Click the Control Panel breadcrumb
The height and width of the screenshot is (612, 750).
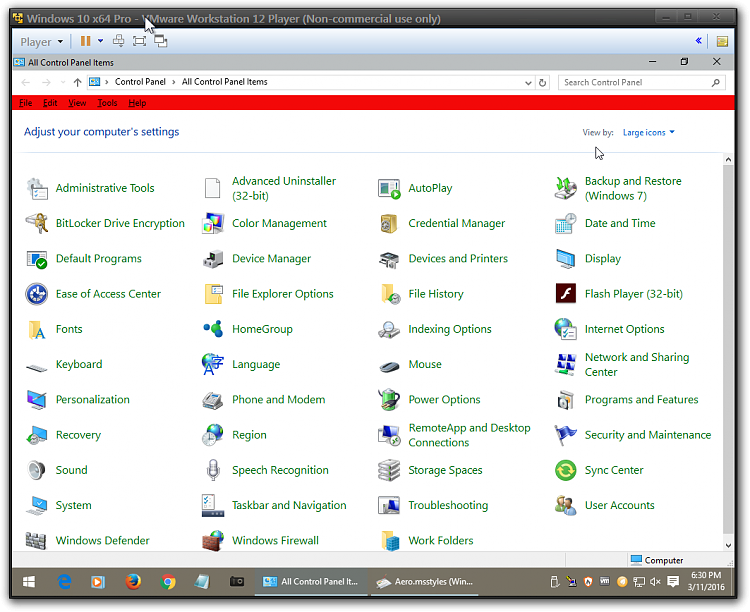pyautogui.click(x=140, y=82)
